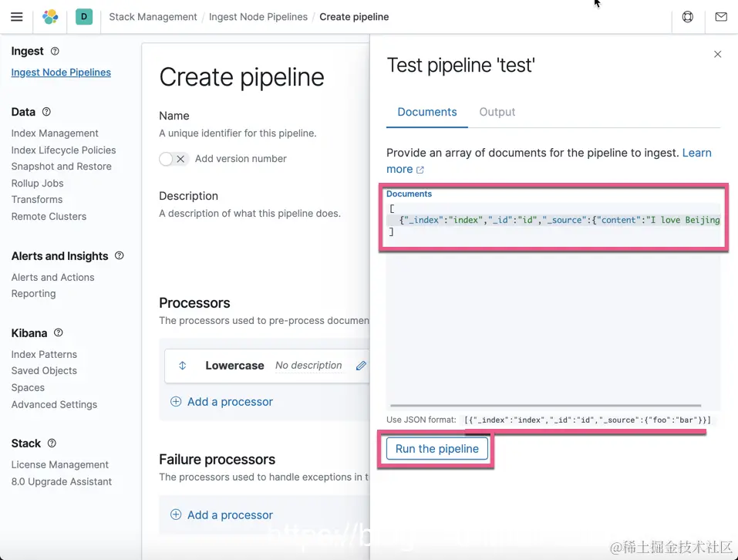Click the Run the pipeline button
Image resolution: width=738 pixels, height=560 pixels.
coord(437,449)
